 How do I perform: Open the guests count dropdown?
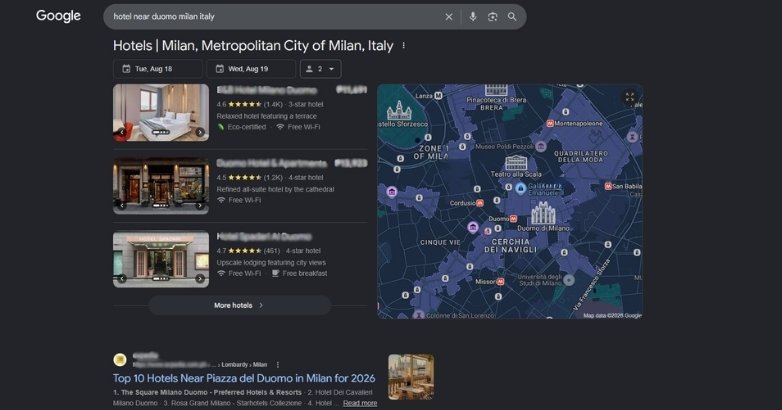click(x=321, y=69)
